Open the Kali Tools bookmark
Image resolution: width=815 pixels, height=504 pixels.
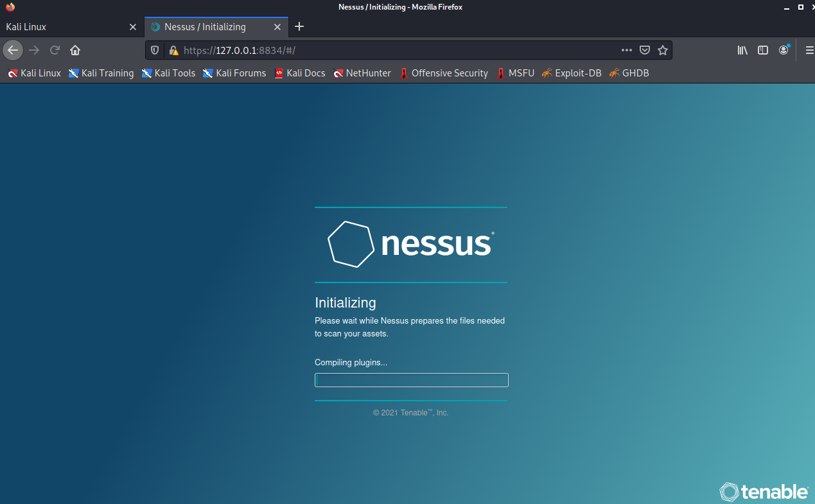coord(168,73)
